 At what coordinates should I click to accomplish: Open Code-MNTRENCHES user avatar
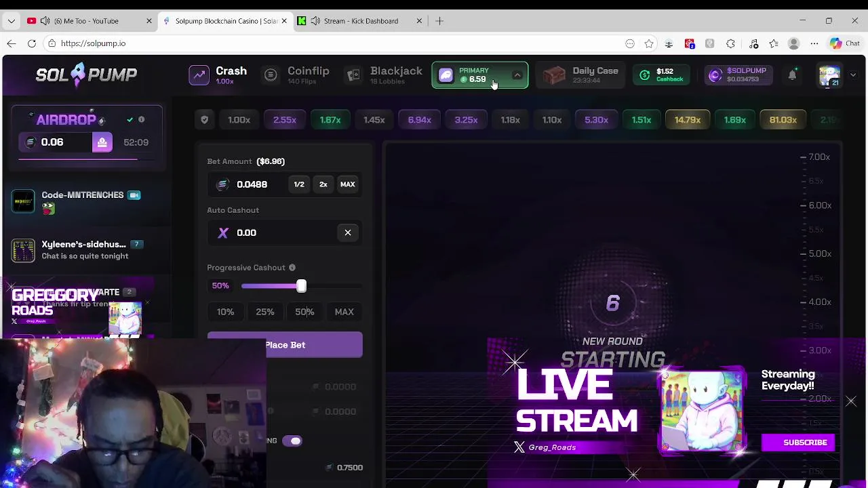click(x=23, y=201)
